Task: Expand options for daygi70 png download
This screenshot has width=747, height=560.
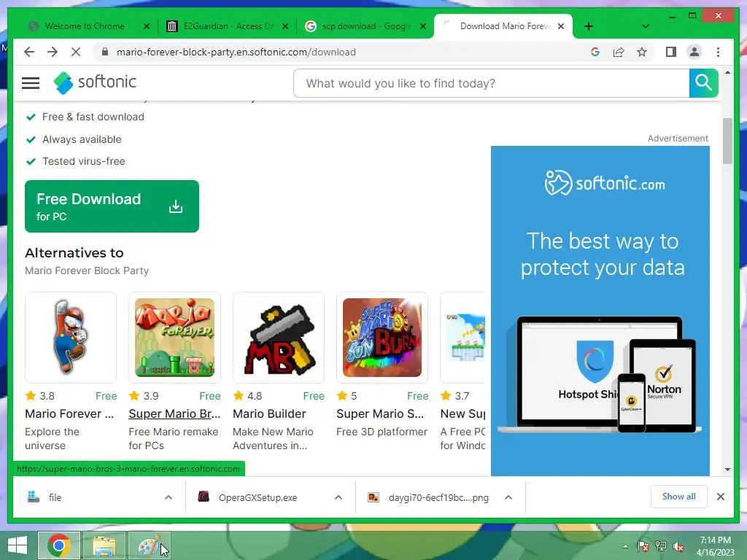Action: tap(508, 497)
